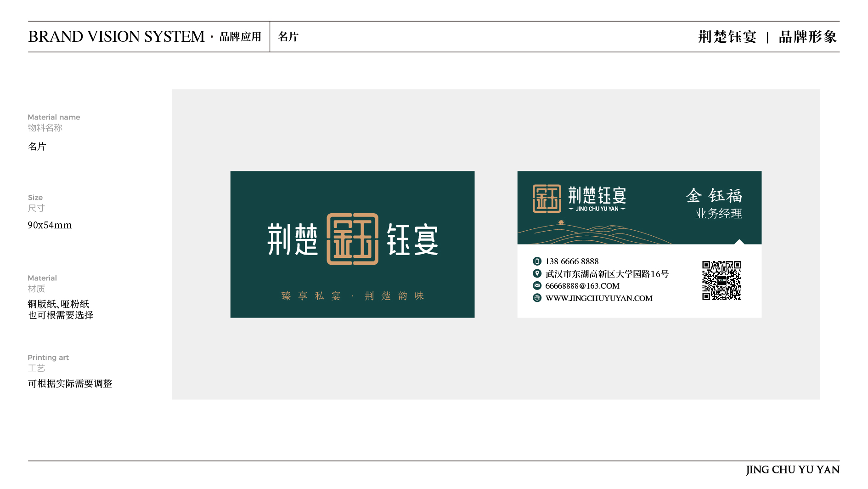Click the phone icon beside 138 6666 8888
The height and width of the screenshot is (489, 868).
pos(537,261)
